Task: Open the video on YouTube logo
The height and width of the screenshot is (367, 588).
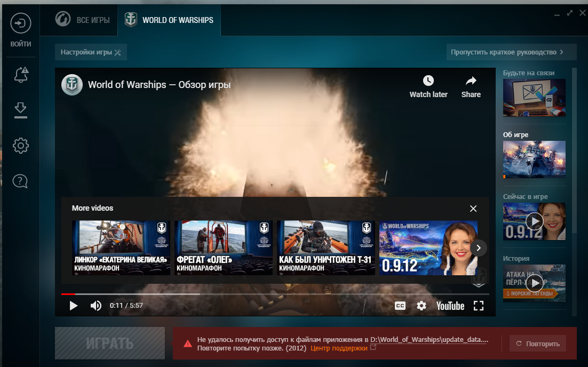Action: tap(450, 306)
